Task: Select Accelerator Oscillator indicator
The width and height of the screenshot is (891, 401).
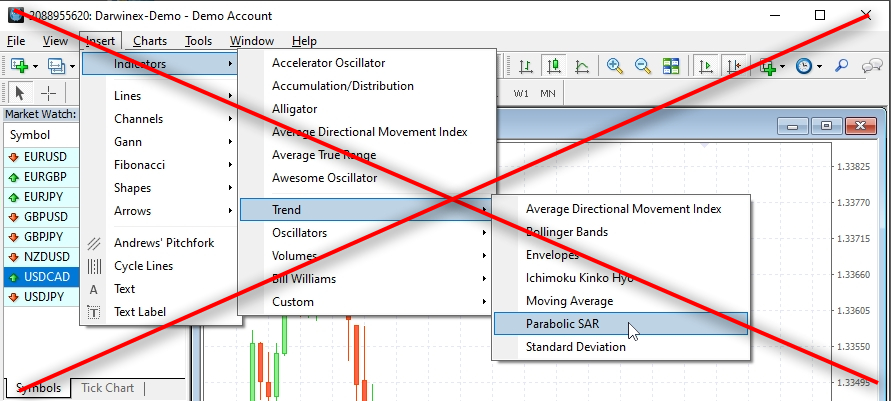Action: pyautogui.click(x=367, y=63)
